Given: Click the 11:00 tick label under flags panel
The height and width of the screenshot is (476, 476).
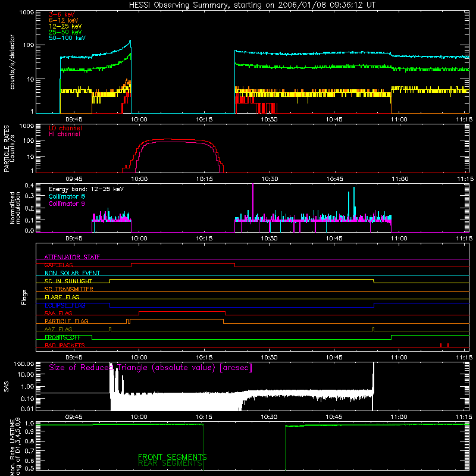Looking at the screenshot, I should tap(399, 358).
